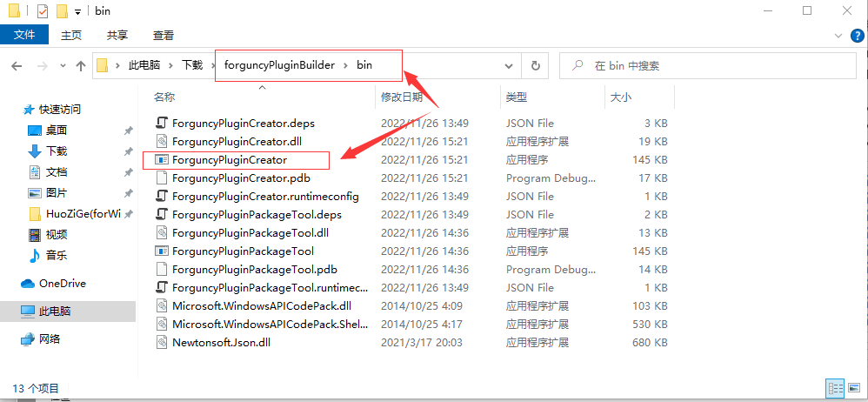Open the recent locations dropdown arrow
The width and height of the screenshot is (868, 402).
click(63, 66)
